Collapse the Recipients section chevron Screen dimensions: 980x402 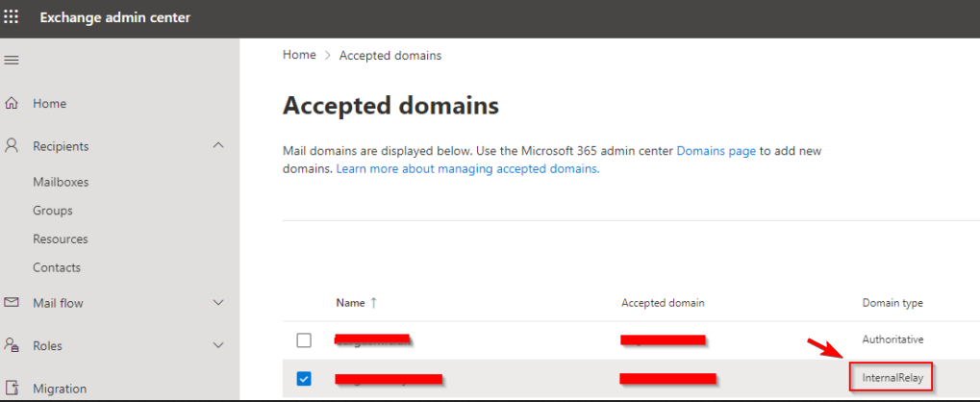click(x=218, y=146)
